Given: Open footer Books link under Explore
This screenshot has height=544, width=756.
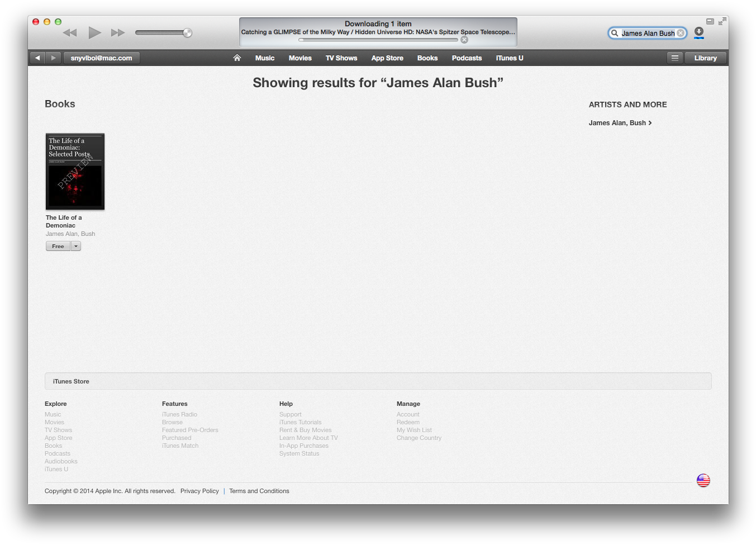Looking at the screenshot, I should click(53, 446).
